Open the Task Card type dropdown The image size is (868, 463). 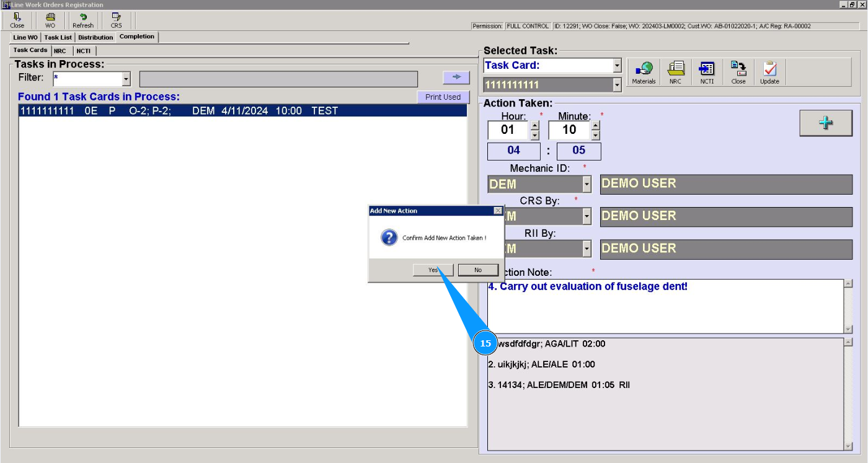click(x=617, y=66)
